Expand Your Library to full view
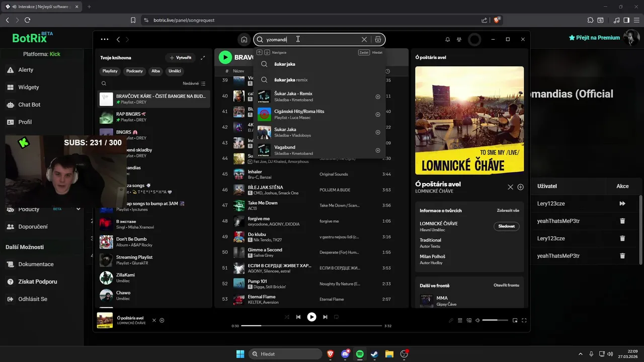Image resolution: width=644 pixels, height=362 pixels. point(203,58)
